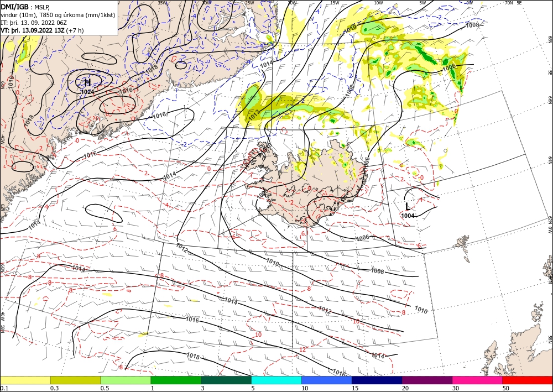Click the '5W' longitude label at top
Image resolution: width=553 pixels, height=392 pixels.
[x=422, y=3]
